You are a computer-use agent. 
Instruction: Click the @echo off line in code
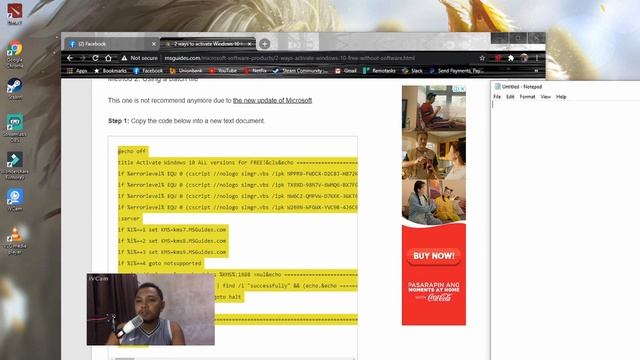pos(132,151)
